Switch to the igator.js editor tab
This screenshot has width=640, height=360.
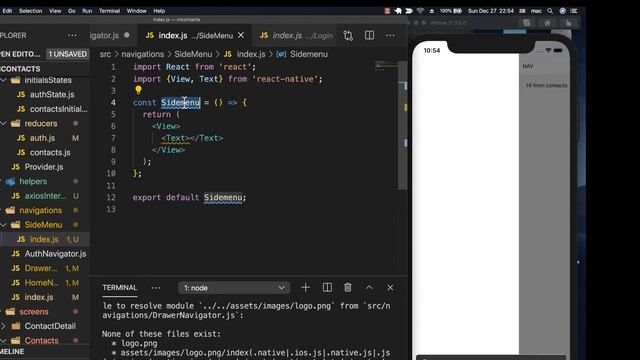(104, 36)
